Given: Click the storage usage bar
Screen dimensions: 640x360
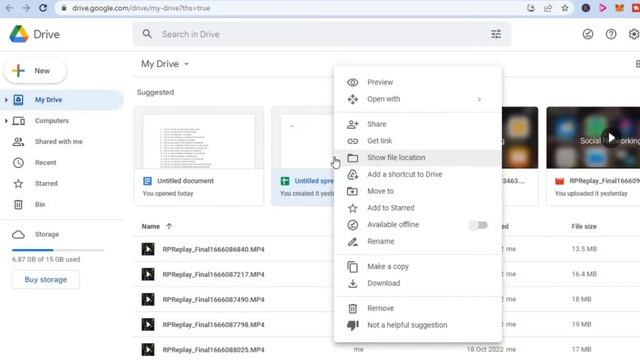Looking at the screenshot, I should coord(58,250).
